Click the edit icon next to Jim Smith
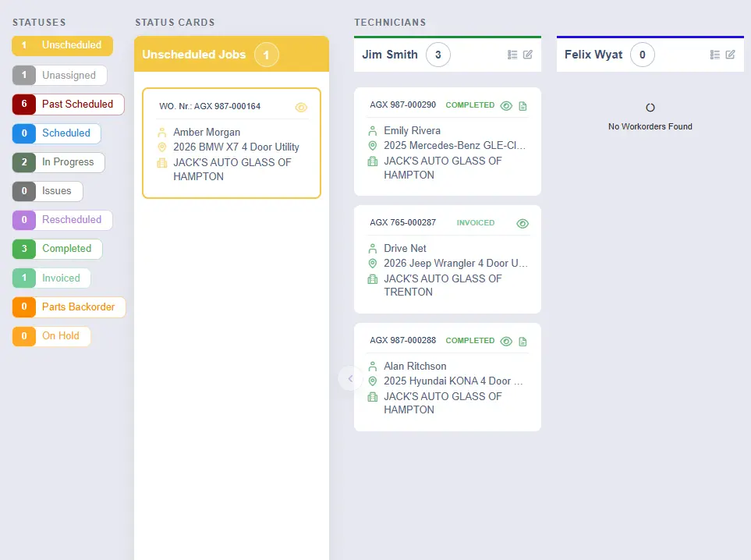751x560 pixels. [x=528, y=55]
